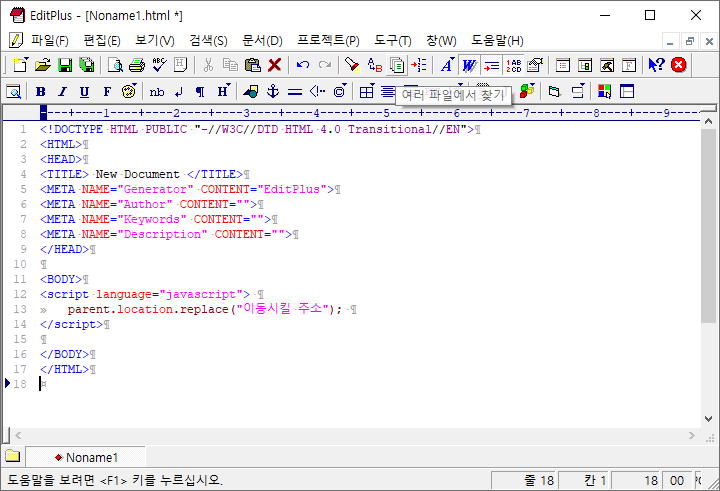This screenshot has height=491, width=720.
Task: Open a file with the folder icon
Action: (43, 65)
